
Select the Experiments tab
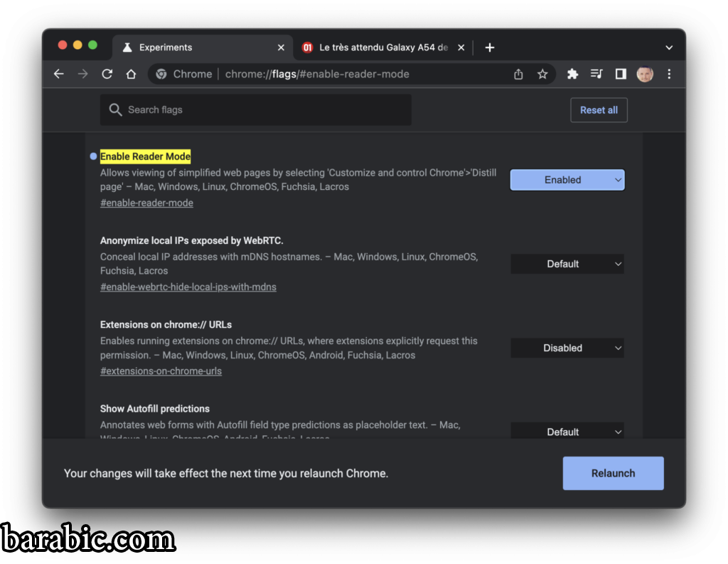[200, 48]
